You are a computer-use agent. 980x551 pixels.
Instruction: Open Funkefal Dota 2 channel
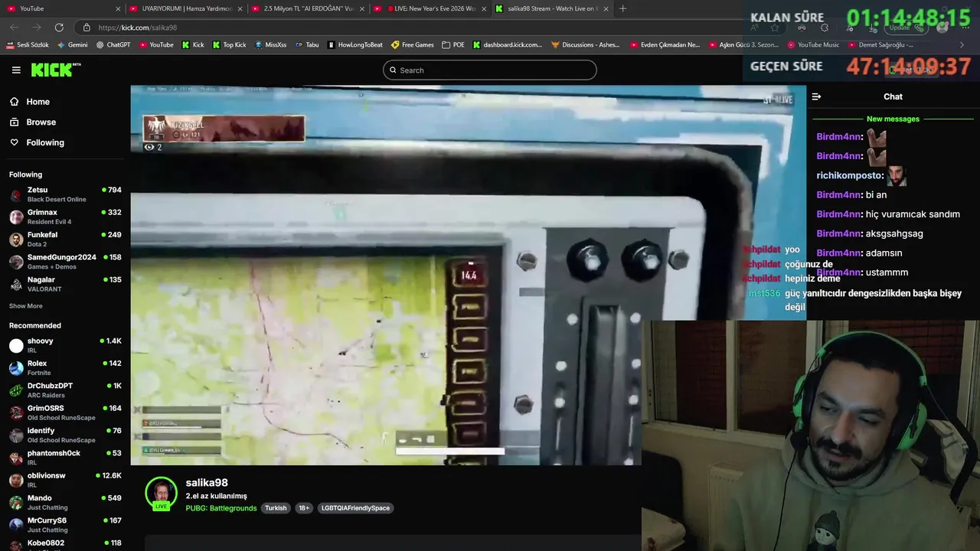(66, 240)
